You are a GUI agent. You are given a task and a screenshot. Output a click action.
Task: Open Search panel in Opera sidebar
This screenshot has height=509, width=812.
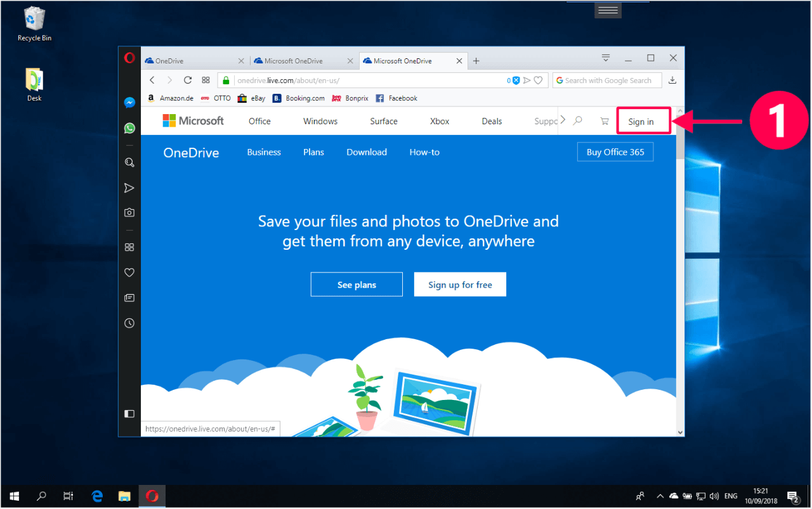pos(129,162)
